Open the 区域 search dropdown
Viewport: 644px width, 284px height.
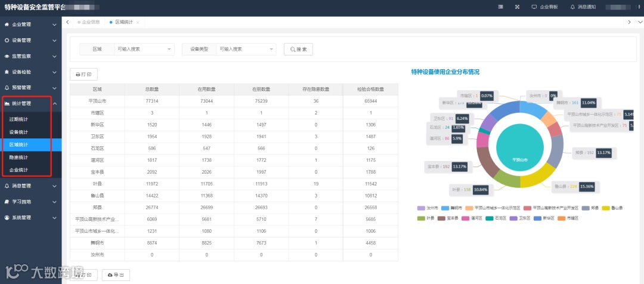pos(144,49)
